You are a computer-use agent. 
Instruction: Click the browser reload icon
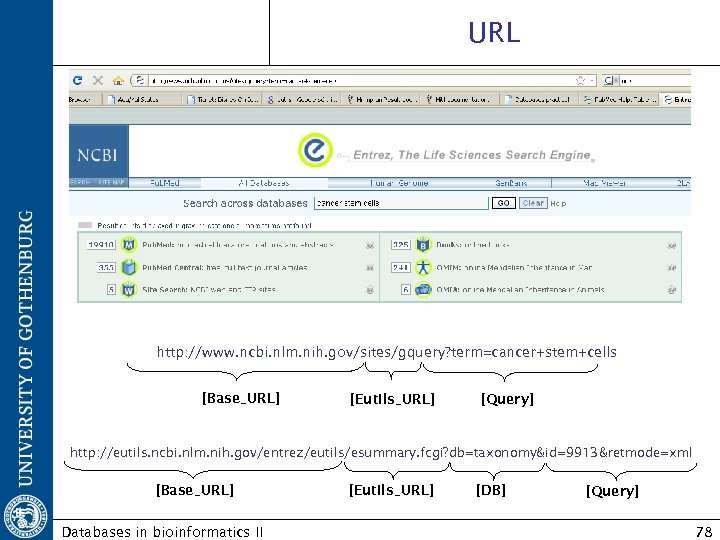(78, 80)
